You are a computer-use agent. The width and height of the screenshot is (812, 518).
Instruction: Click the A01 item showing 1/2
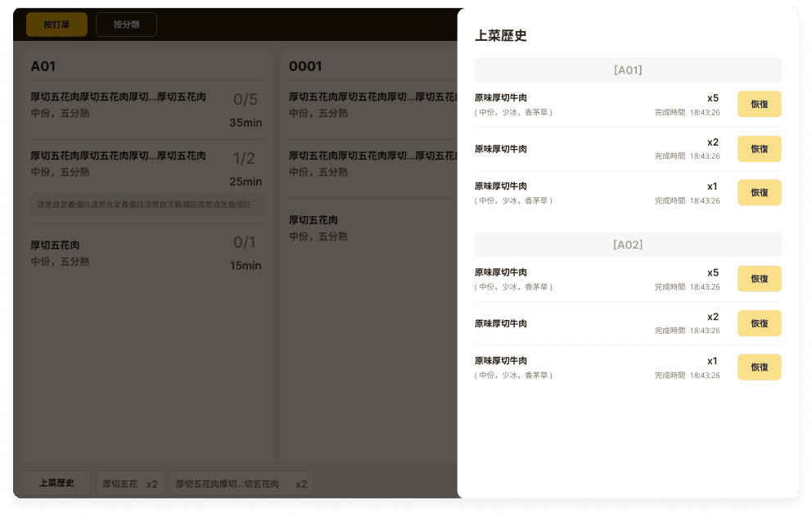[147, 168]
